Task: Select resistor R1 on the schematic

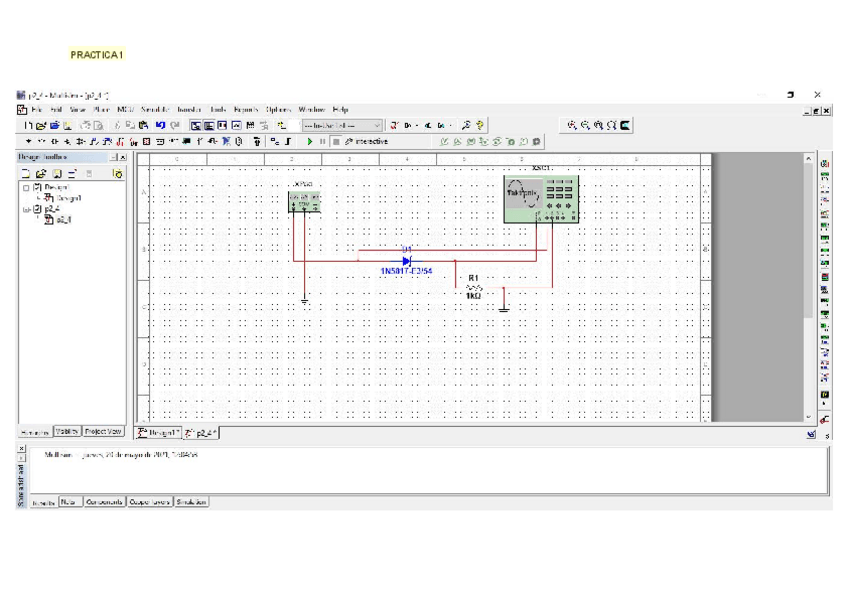Action: click(x=474, y=286)
